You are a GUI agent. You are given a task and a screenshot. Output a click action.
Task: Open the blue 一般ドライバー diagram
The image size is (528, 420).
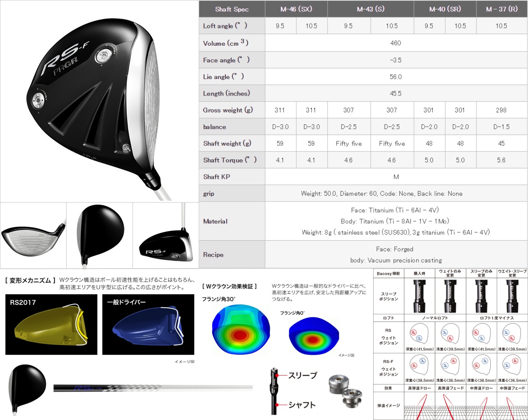[148, 324]
